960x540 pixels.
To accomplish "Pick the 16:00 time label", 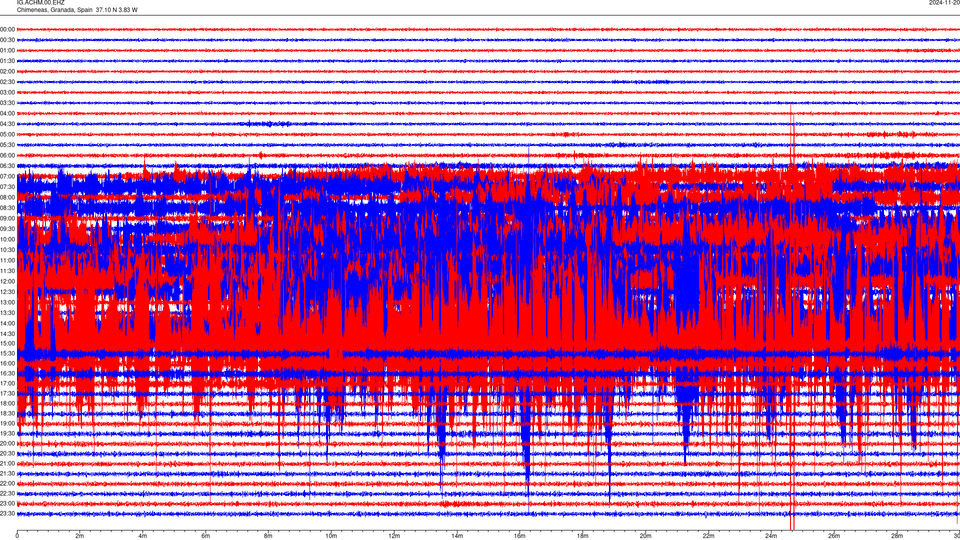I will point(7,363).
